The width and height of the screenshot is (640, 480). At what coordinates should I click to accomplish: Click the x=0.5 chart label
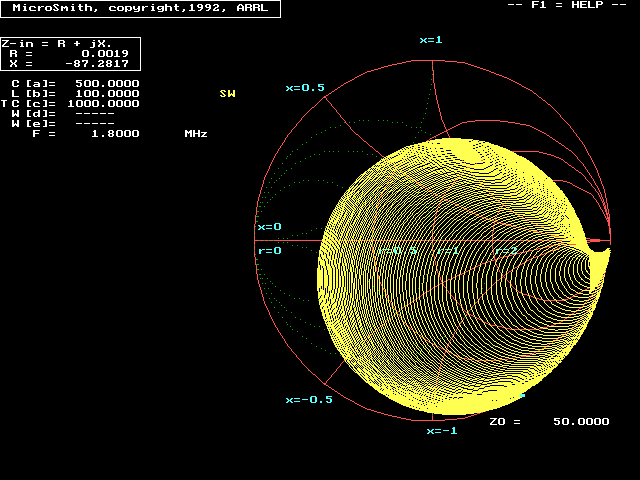305,88
